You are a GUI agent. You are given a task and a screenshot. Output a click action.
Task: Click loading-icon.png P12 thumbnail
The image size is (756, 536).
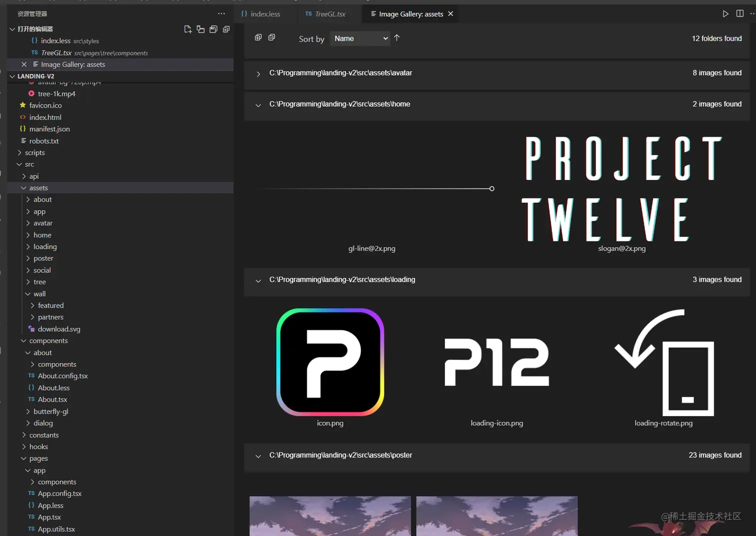pos(497,362)
